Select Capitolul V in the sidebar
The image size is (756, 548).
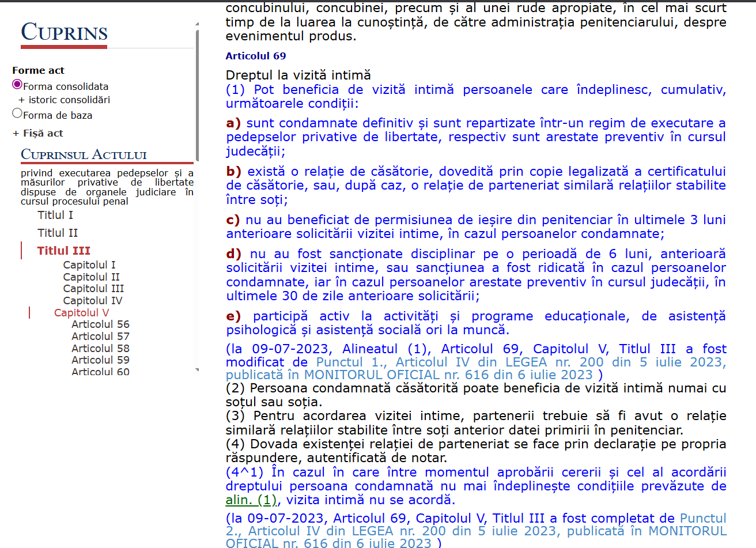click(81, 313)
